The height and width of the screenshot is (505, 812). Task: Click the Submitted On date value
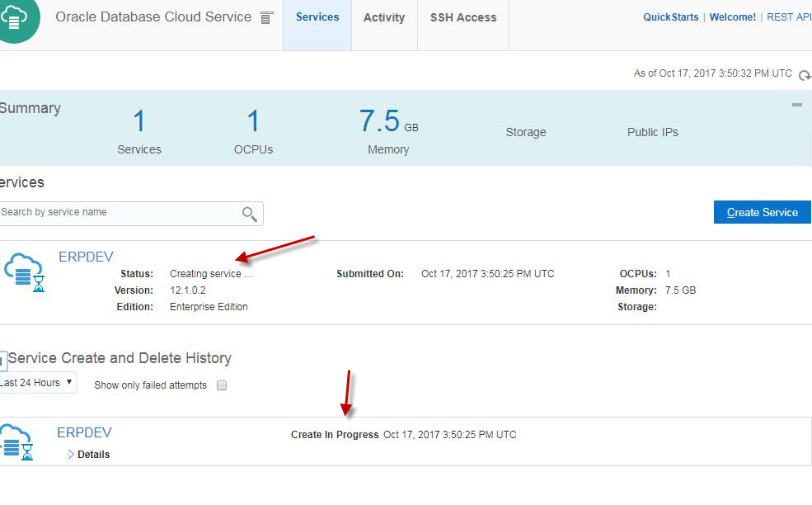488,274
